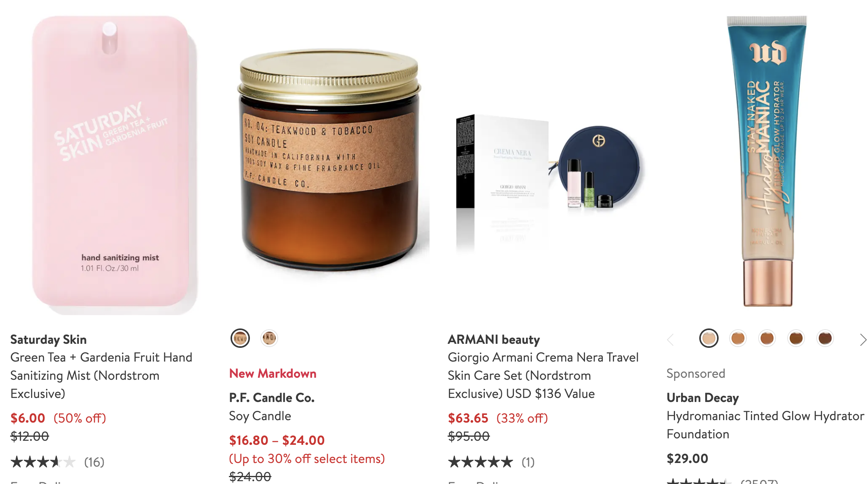This screenshot has width=868, height=484.
Task: Choose the darkest Hydromaniac foundation shade
Action: coord(825,339)
